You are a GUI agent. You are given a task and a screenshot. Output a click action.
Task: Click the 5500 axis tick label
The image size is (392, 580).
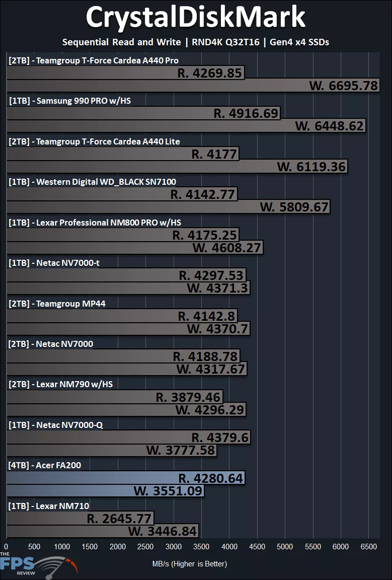tap(313, 547)
